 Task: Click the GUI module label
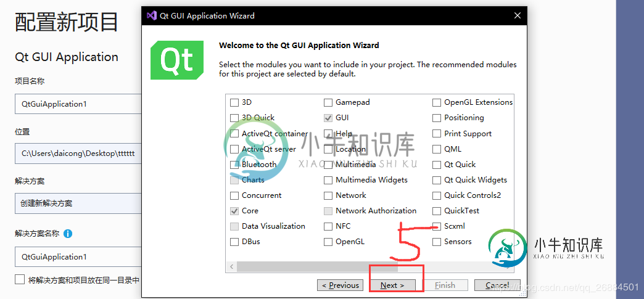click(x=342, y=118)
